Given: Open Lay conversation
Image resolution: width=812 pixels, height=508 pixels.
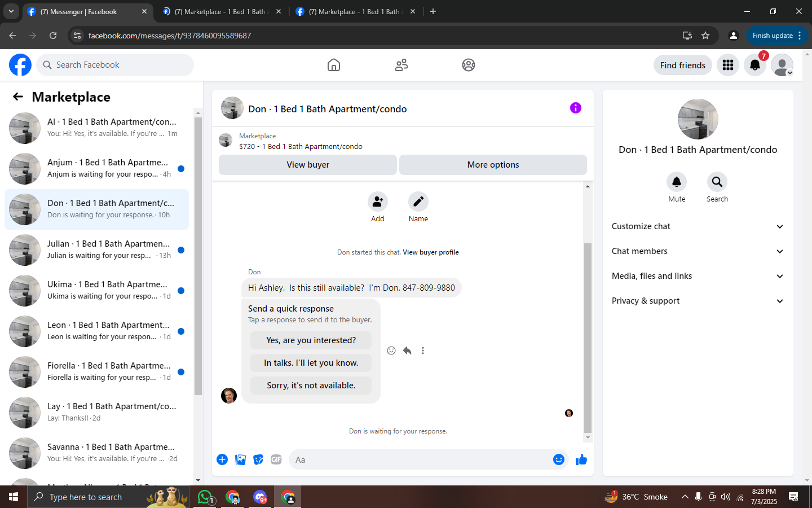Looking at the screenshot, I should (x=96, y=413).
